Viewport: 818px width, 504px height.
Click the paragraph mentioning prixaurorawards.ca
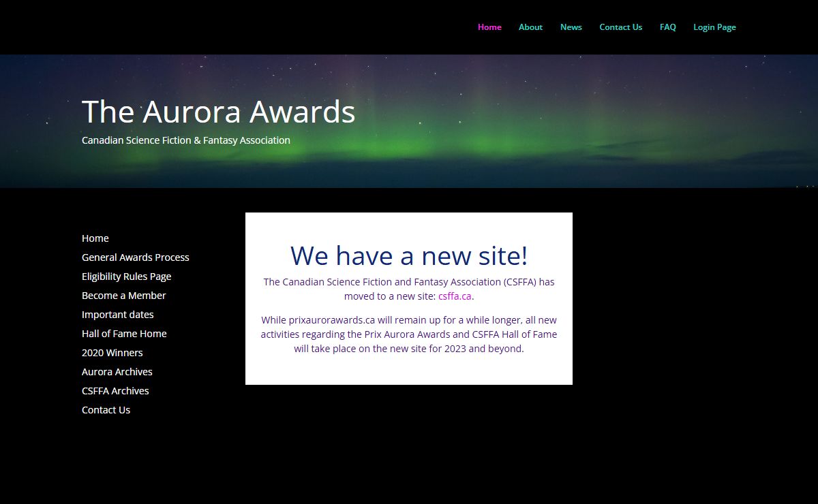click(409, 334)
